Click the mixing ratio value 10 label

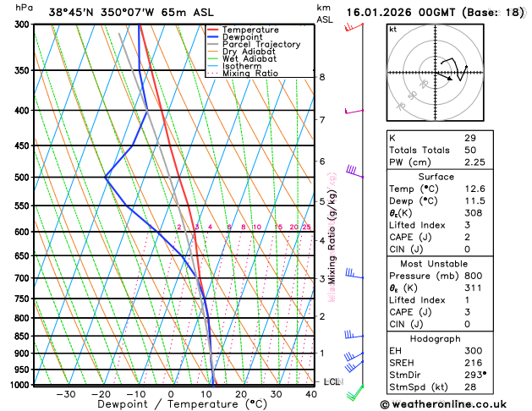click(257, 227)
